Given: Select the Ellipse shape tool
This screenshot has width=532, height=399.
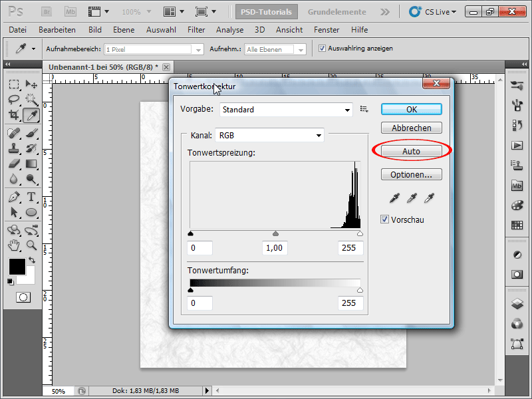Looking at the screenshot, I should click(x=31, y=212).
